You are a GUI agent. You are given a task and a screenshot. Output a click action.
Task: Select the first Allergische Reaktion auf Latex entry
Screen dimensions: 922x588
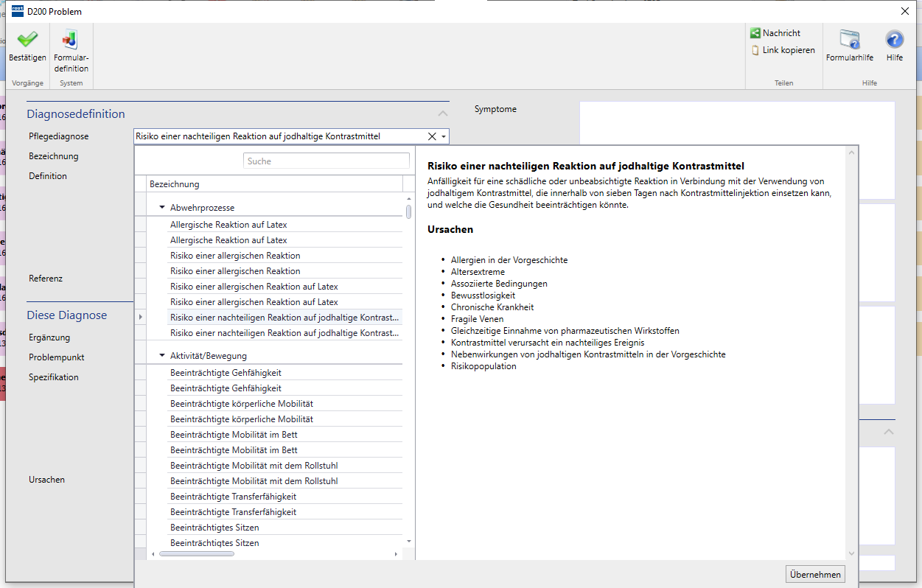228,225
